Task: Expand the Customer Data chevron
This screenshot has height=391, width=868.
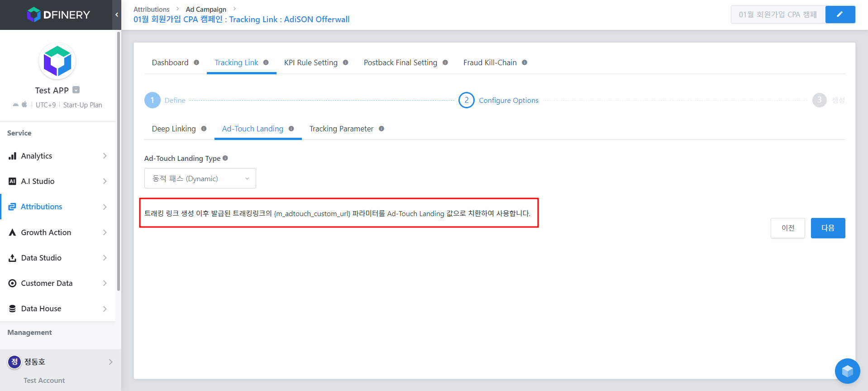Action: 105,283
